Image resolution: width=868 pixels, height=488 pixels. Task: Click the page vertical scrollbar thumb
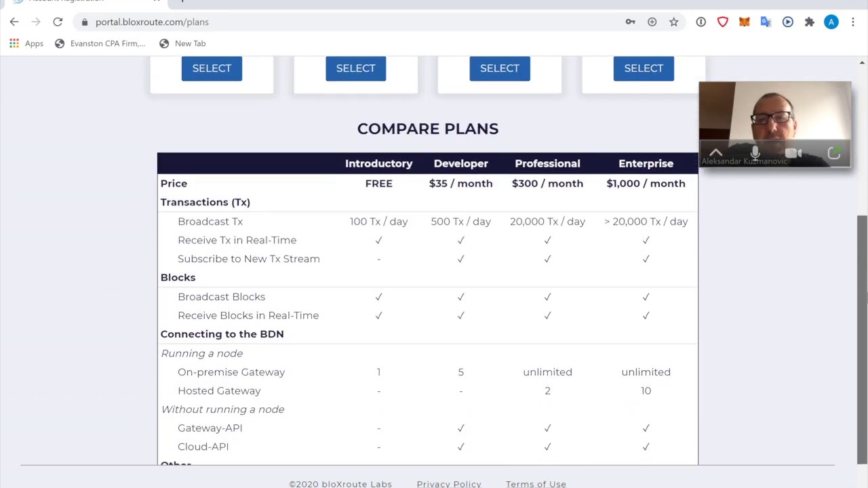pyautogui.click(x=862, y=340)
